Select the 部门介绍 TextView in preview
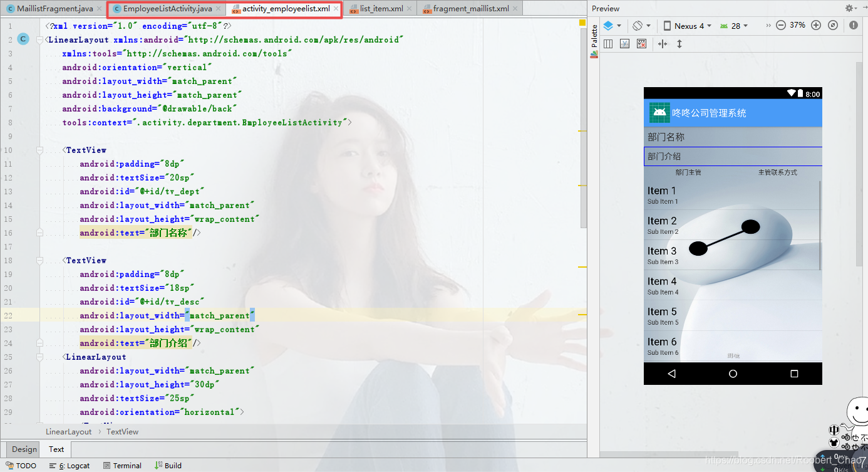 (733, 156)
